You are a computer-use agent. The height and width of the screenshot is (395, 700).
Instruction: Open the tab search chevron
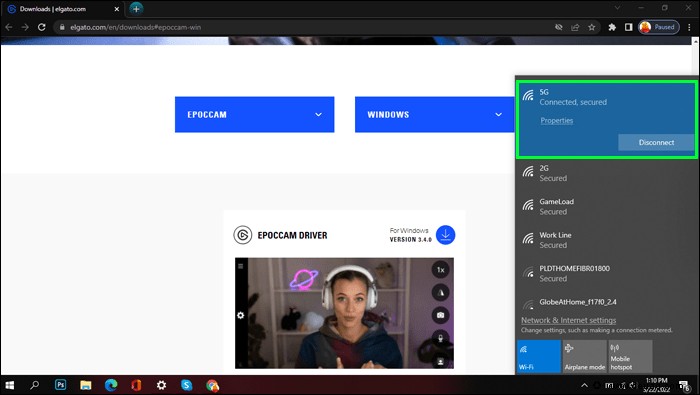pos(617,8)
